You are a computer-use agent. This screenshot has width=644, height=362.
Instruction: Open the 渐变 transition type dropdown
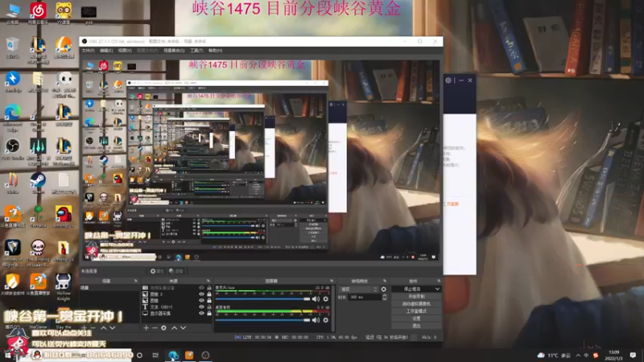[x=358, y=289]
